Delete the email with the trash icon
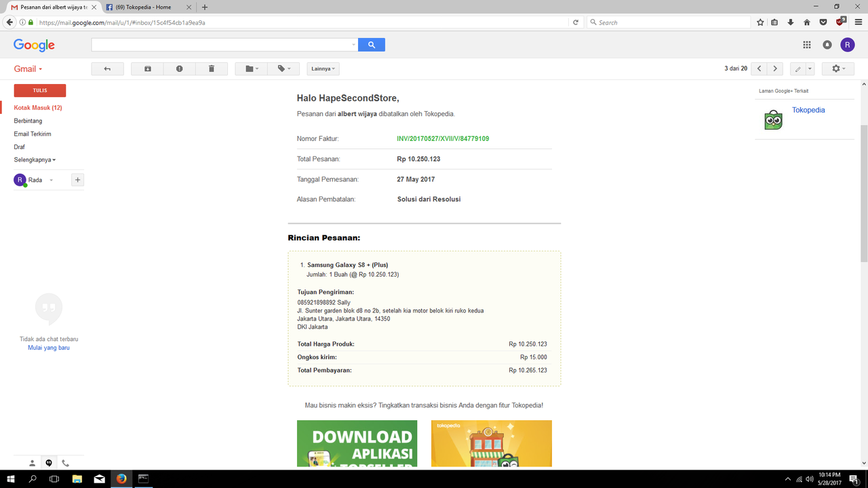This screenshot has width=868, height=488. (x=212, y=68)
